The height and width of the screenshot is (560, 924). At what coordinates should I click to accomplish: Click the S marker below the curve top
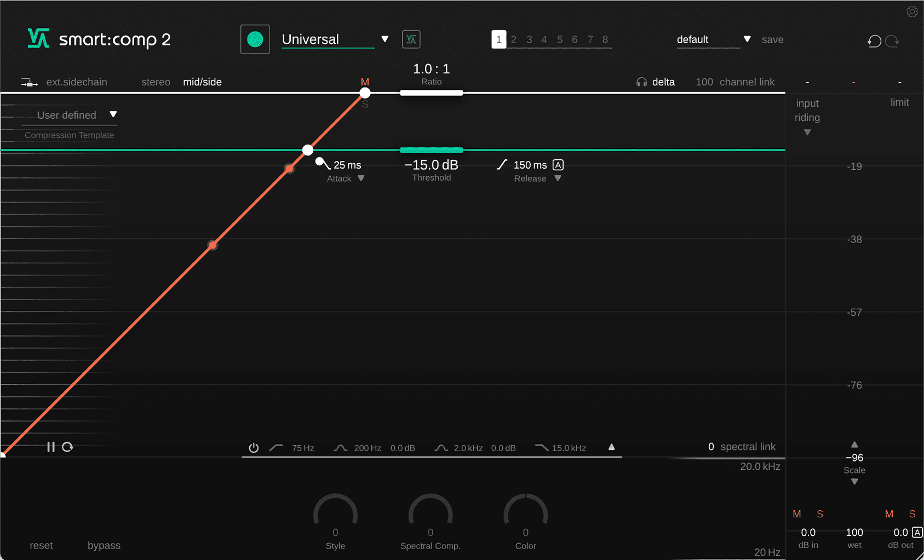[x=365, y=105]
